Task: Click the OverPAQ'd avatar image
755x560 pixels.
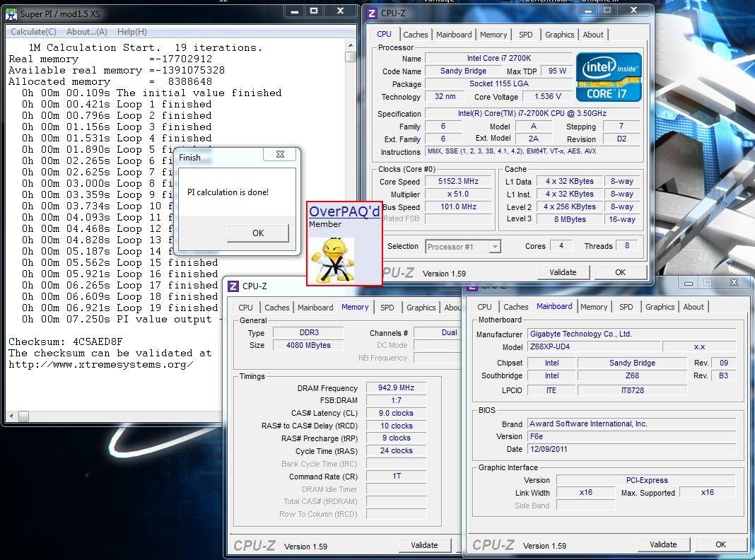Action: pyautogui.click(x=332, y=259)
